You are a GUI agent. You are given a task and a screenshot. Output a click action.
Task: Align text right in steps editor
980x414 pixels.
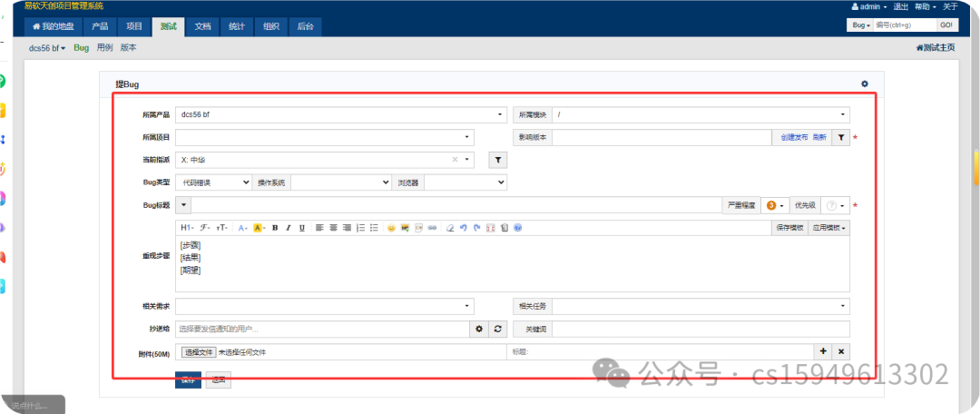[x=347, y=228]
